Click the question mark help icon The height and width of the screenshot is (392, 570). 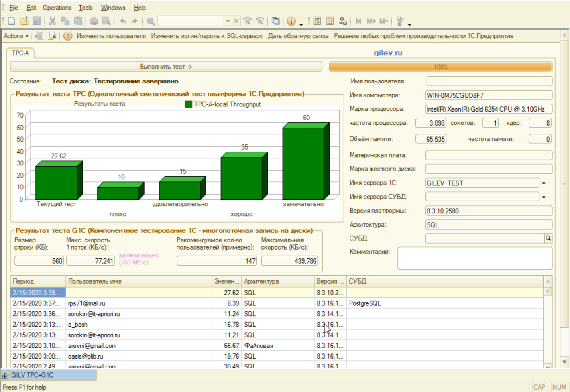[x=68, y=36]
